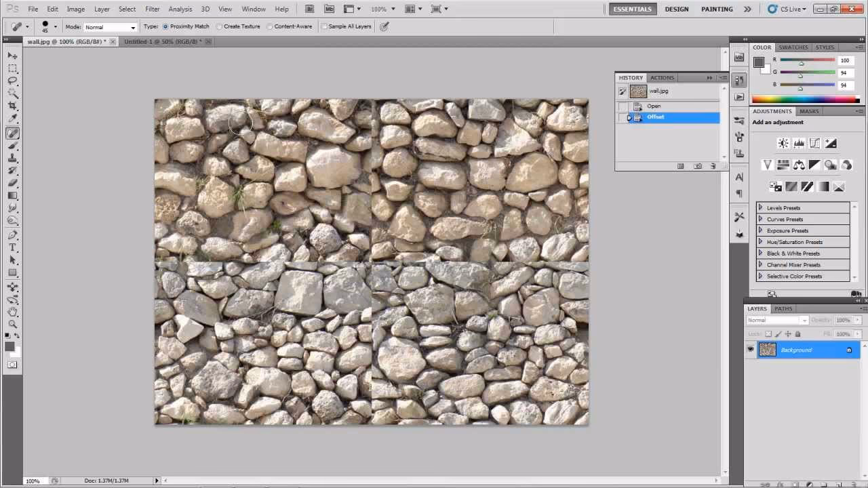
Task: Set foreground color using the color ramp
Action: [807, 100]
